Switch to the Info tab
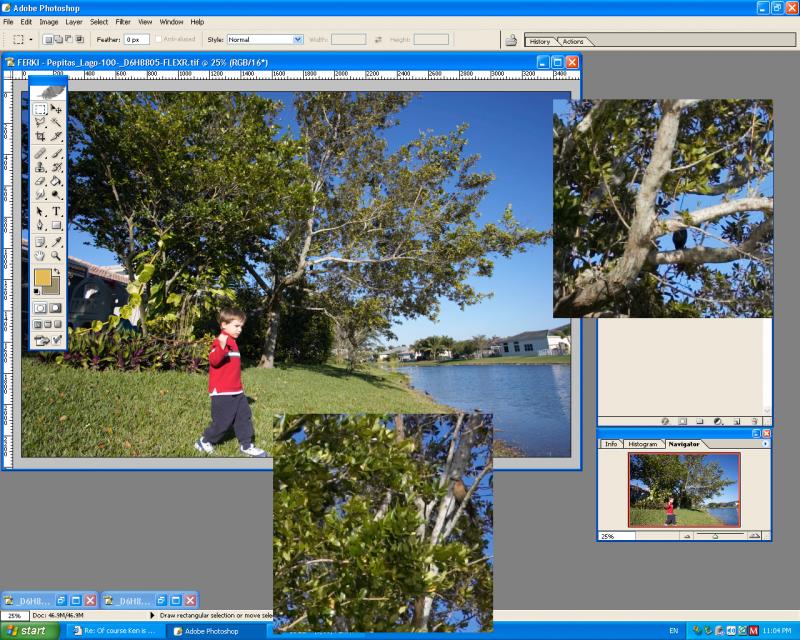The image size is (800, 640). click(x=610, y=444)
